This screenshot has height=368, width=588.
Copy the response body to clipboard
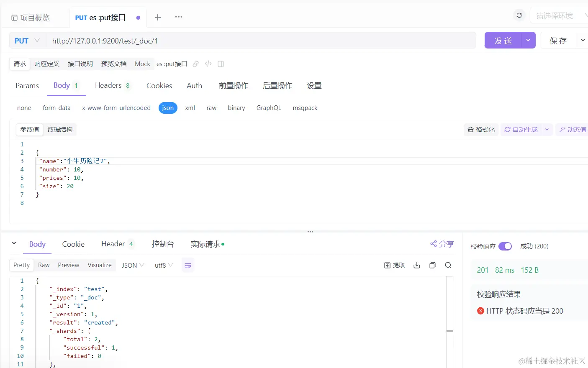click(x=432, y=265)
